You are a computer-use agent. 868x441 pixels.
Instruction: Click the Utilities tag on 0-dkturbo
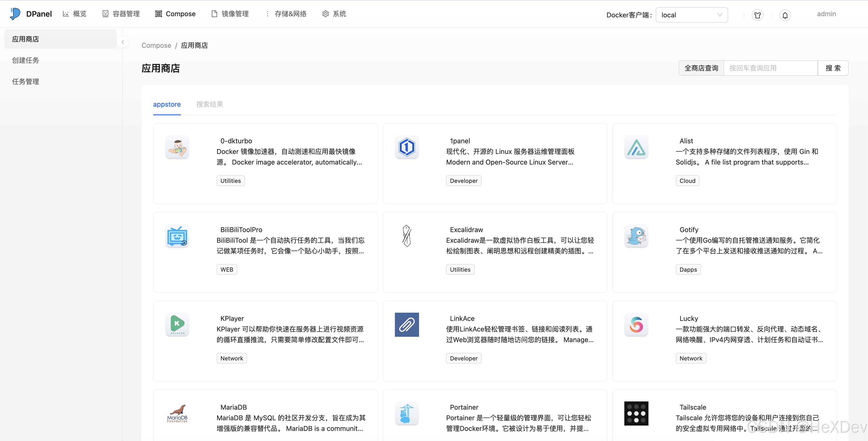(230, 181)
